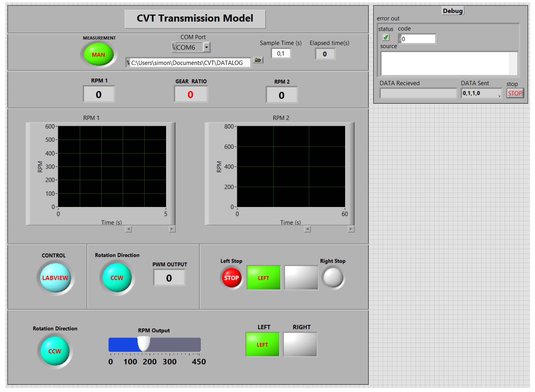Click the file path type icon
Image resolution: width=535 pixels, height=392 pixels.
tap(128, 63)
